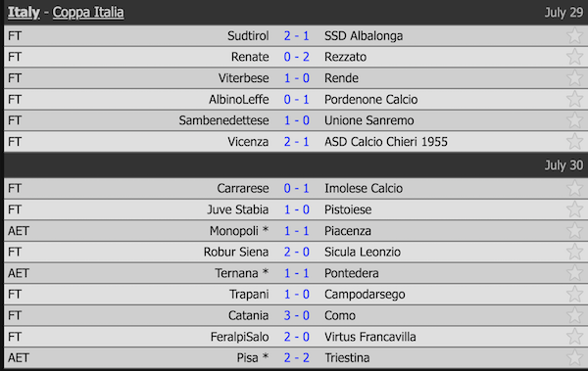Image resolution: width=588 pixels, height=371 pixels.
Task: Toggle favorite star for Viterbese vs Rende
Action: click(574, 78)
